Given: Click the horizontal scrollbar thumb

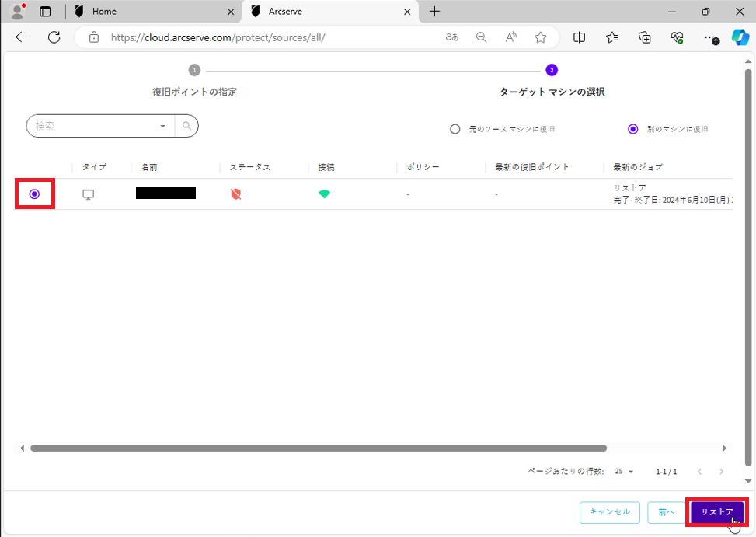Looking at the screenshot, I should click(319, 448).
